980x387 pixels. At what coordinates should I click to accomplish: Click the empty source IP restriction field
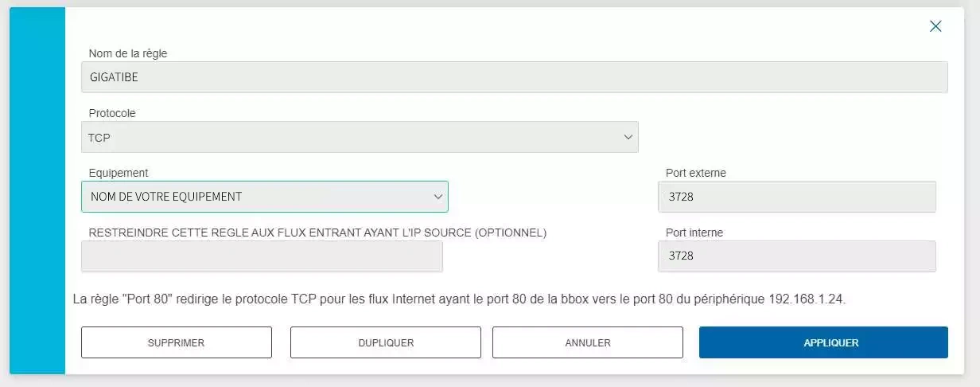coord(262,256)
